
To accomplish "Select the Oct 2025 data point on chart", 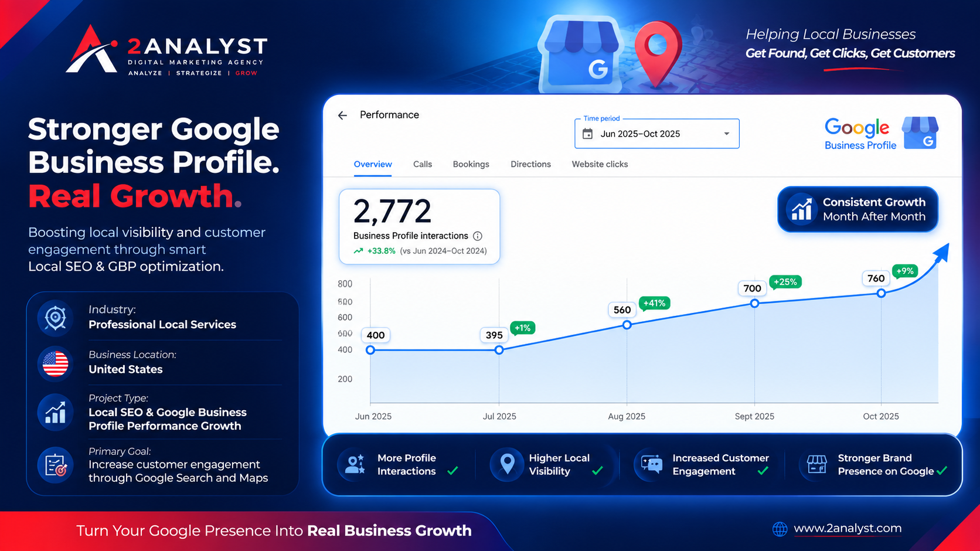I will 881,293.
